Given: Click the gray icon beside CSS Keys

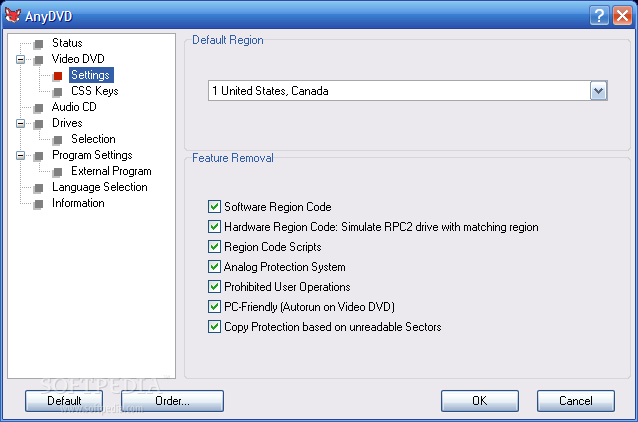Looking at the screenshot, I should pyautogui.click(x=58, y=91).
